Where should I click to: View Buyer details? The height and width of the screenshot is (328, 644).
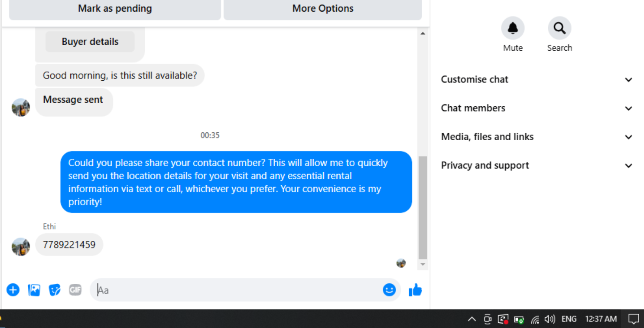(90, 42)
